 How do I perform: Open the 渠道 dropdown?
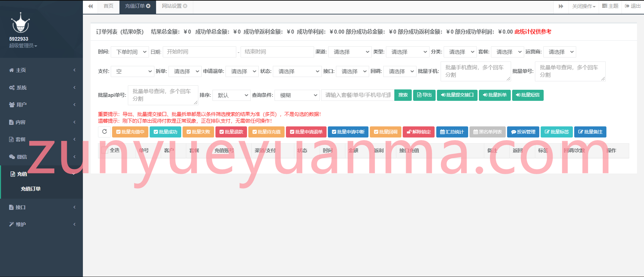click(350, 52)
